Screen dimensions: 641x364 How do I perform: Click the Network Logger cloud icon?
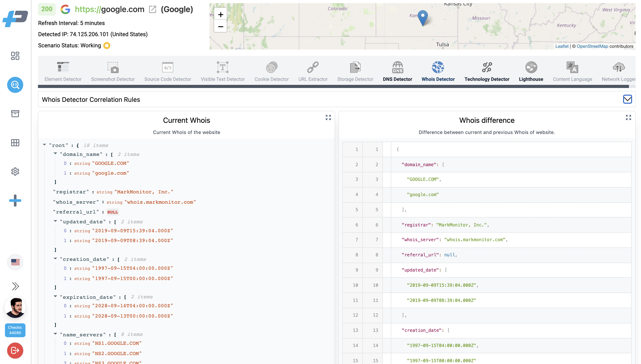618,67
